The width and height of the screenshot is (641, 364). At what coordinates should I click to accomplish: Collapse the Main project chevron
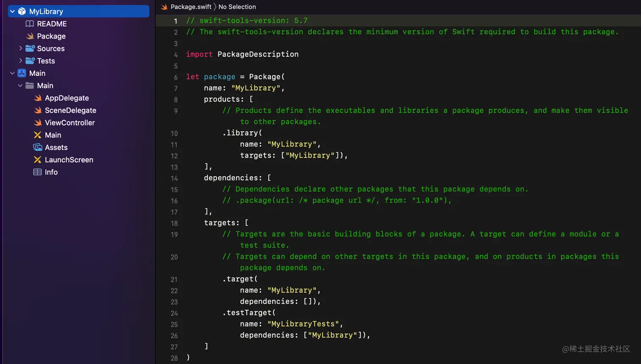12,73
